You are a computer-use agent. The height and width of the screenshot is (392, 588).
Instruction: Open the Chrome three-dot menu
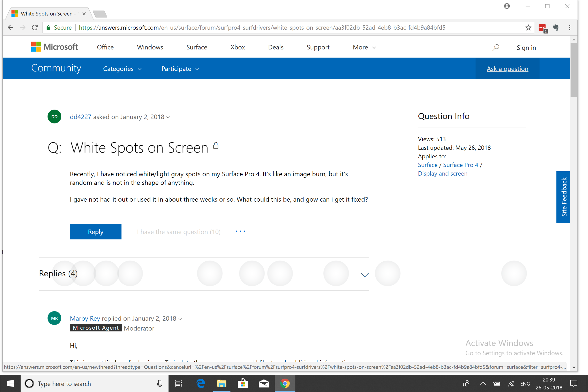click(x=570, y=27)
